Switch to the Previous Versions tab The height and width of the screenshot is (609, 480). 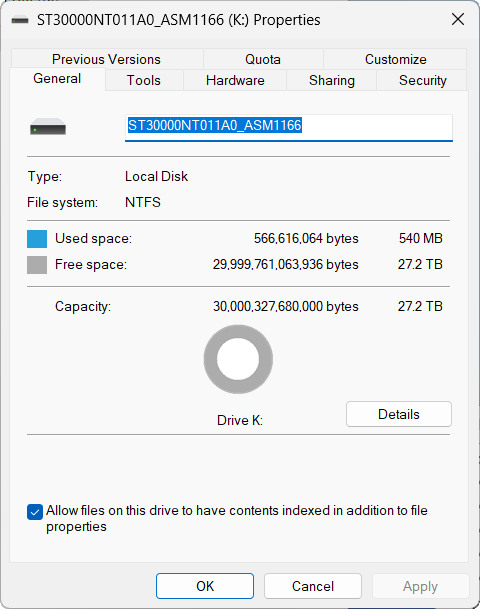[x=106, y=59]
